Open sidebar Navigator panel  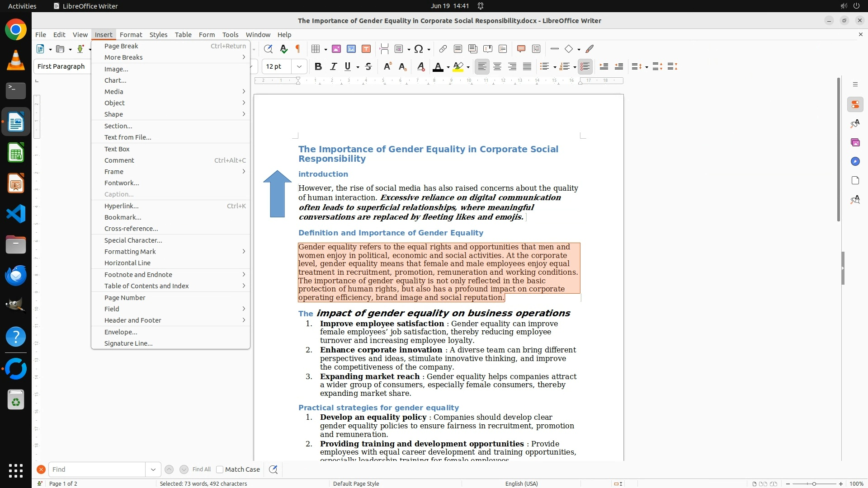click(x=855, y=161)
